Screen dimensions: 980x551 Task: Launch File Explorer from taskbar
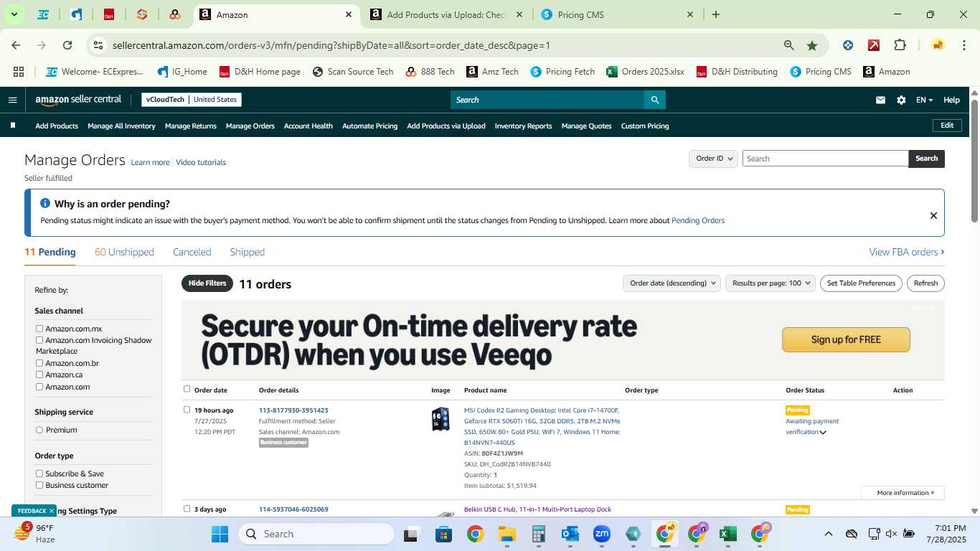507,534
